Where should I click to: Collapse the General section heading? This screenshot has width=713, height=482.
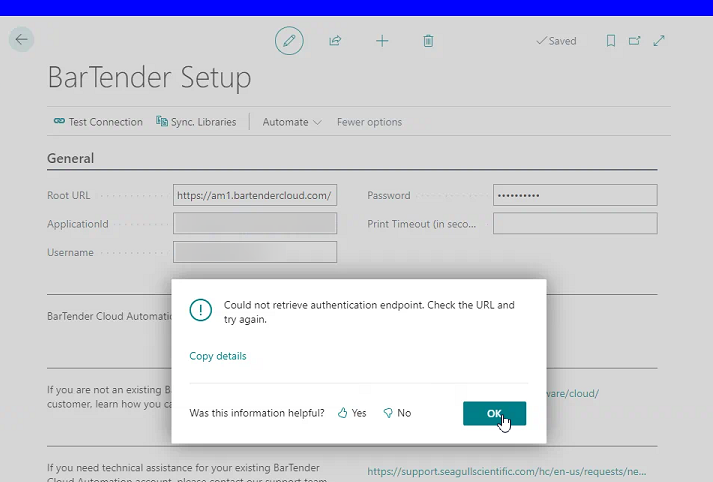click(70, 158)
